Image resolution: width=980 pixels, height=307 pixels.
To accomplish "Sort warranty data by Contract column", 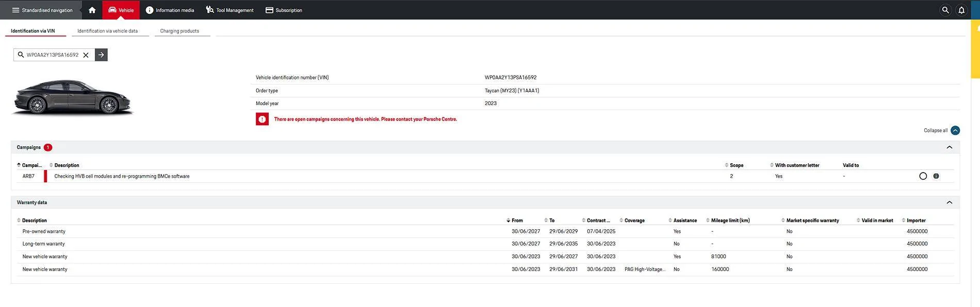I will pyautogui.click(x=596, y=220).
